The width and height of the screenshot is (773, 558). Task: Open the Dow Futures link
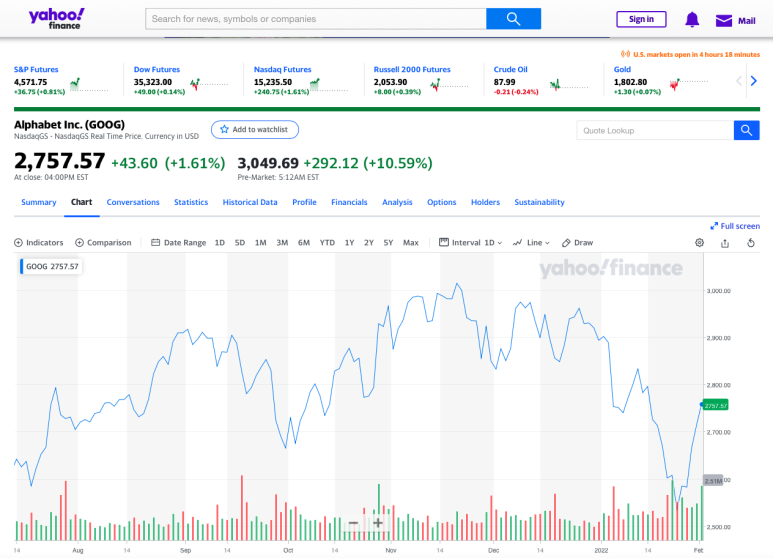click(157, 70)
